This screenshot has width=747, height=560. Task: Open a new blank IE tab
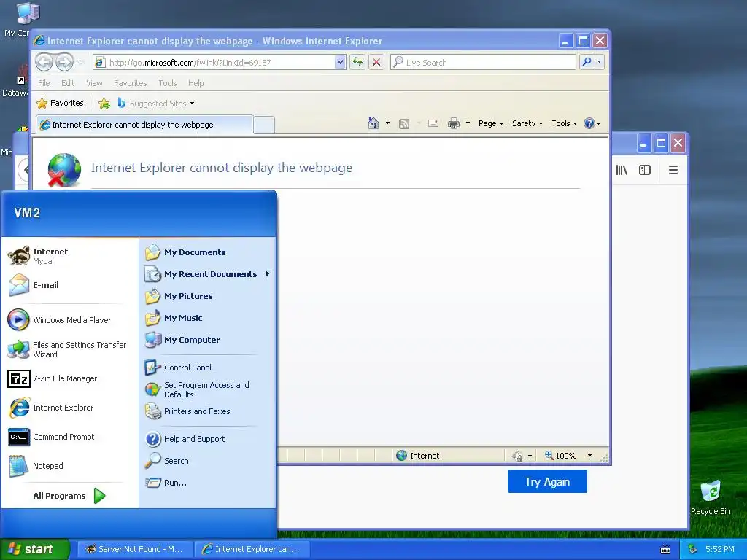point(264,125)
